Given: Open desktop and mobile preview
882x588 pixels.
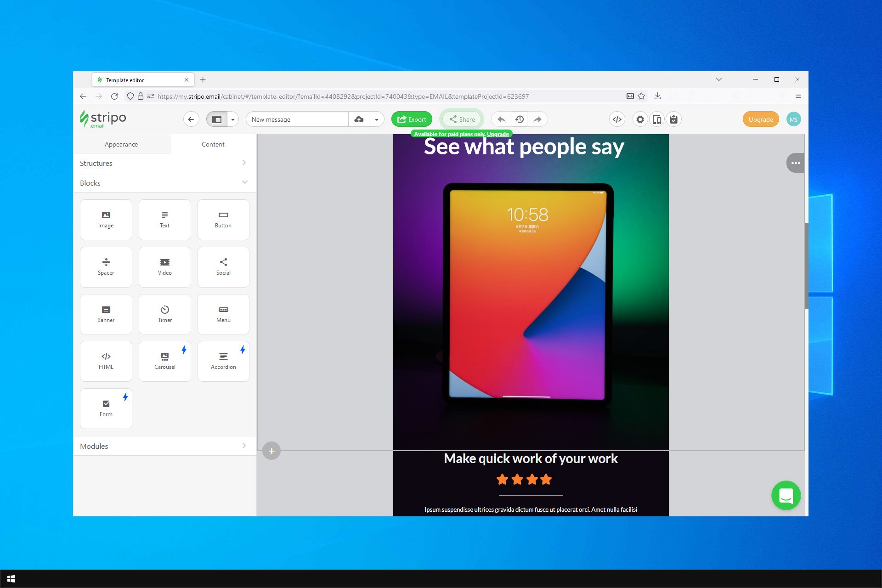Looking at the screenshot, I should click(x=657, y=119).
